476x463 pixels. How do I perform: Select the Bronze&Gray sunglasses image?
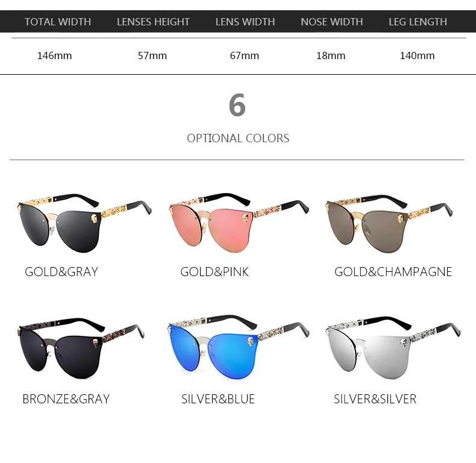pos(81,348)
